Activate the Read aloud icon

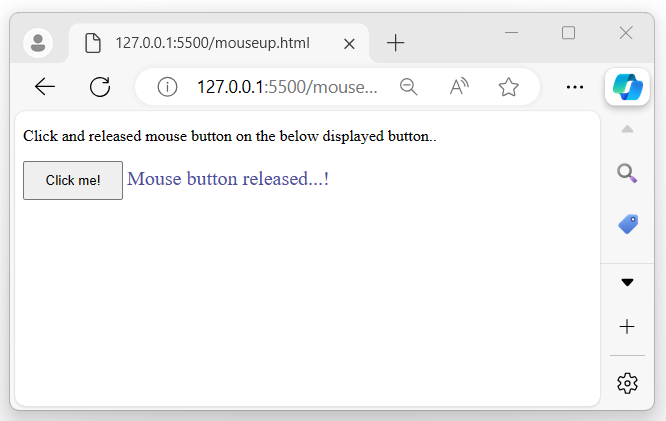tap(459, 87)
